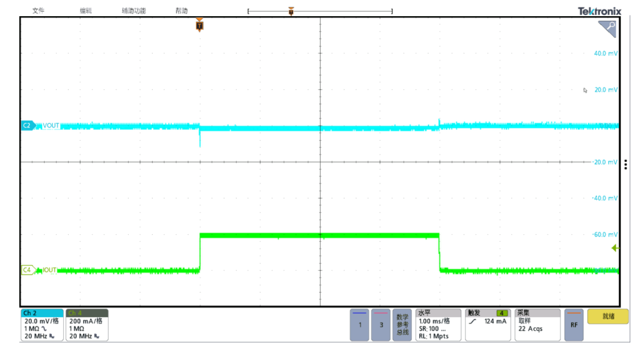Open the 帮助 menu
Screen dimensions: 644x348
click(x=181, y=11)
